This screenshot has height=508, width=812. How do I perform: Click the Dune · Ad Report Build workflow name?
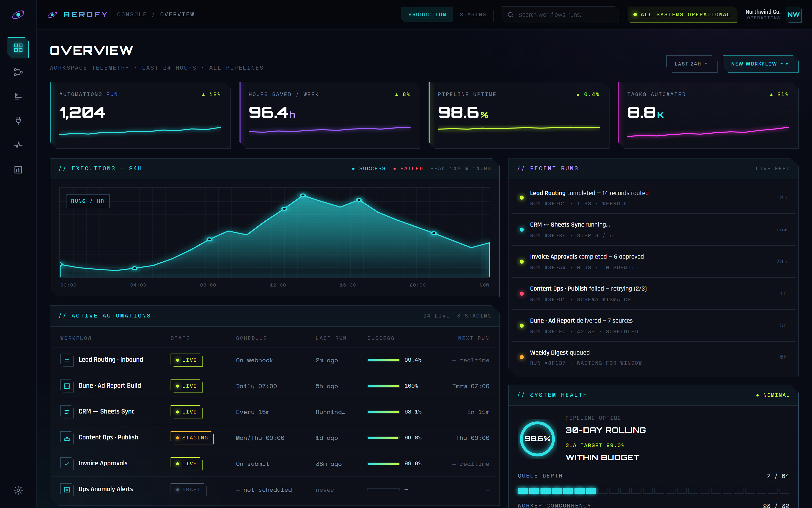(110, 385)
